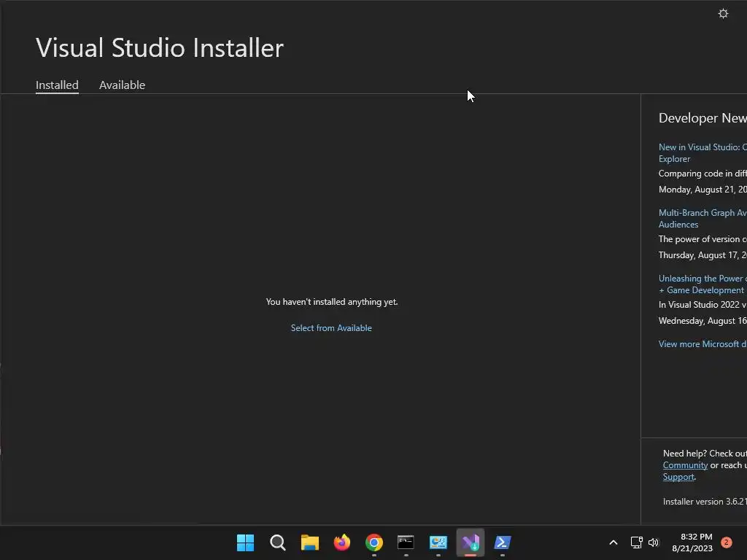Open the 'New in Visual Studio' news article
This screenshot has width=747, height=560.
703,153
